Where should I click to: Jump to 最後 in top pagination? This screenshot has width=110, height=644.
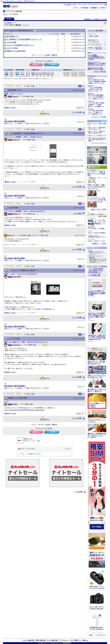coord(53,55)
